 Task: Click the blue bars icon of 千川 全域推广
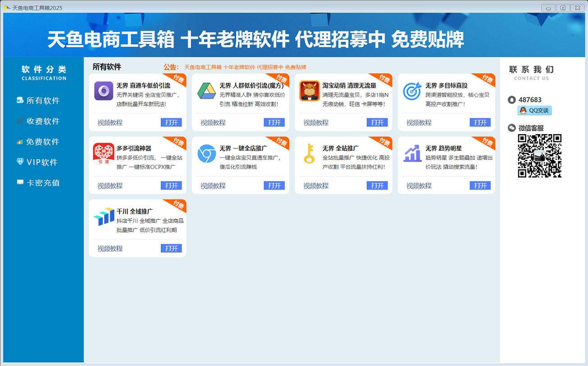pyautogui.click(x=104, y=217)
